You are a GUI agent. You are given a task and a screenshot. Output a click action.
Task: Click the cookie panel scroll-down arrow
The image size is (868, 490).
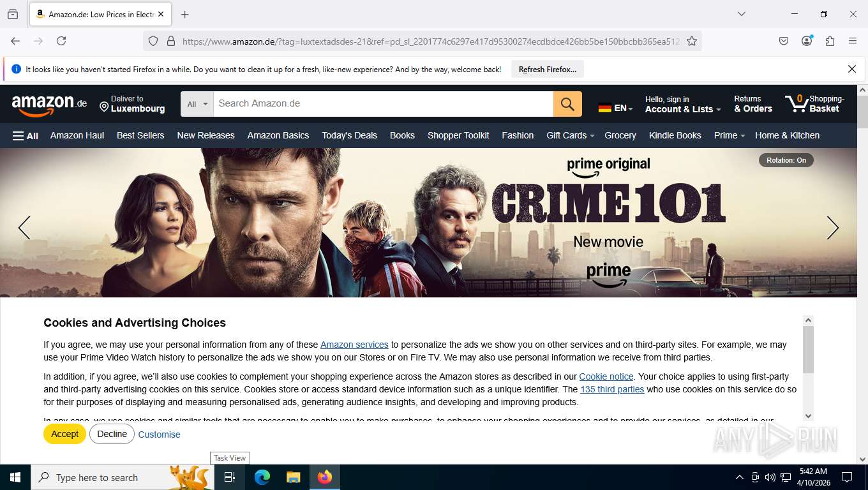coord(808,416)
